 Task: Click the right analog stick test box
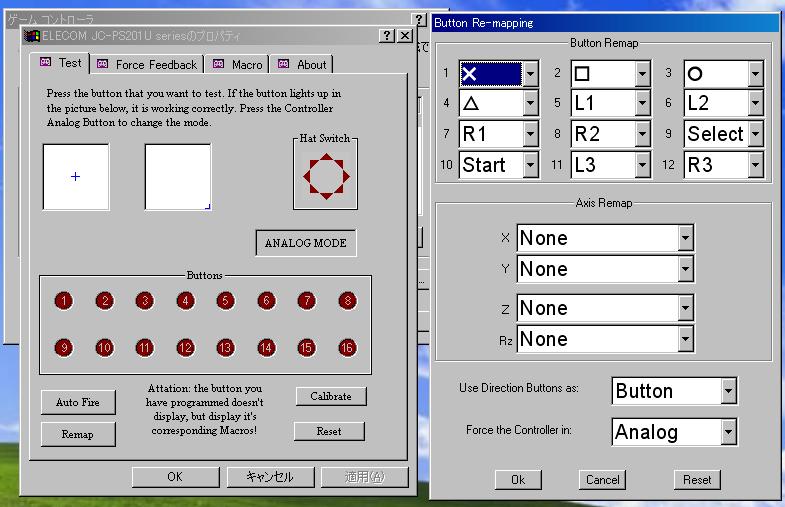tap(178, 177)
